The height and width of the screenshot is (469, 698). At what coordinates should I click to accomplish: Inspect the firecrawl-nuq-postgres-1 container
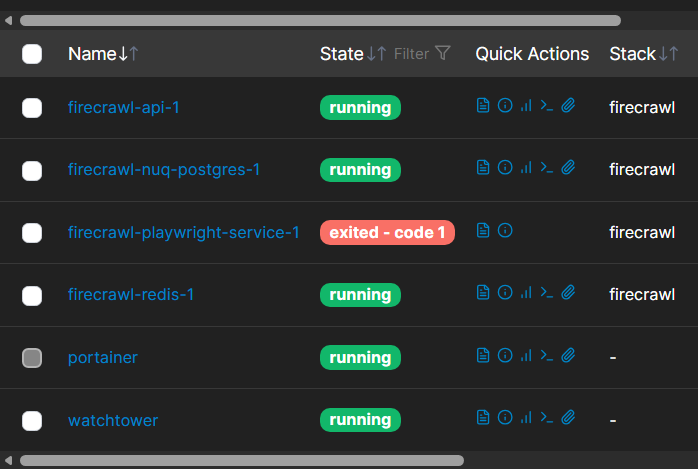[505, 169]
